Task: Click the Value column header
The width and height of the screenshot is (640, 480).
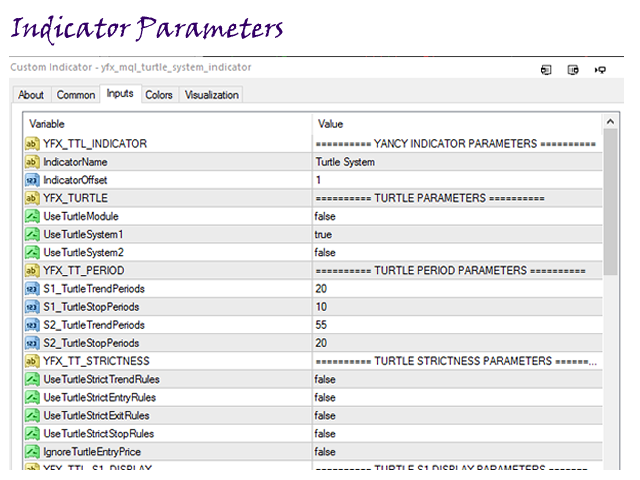Action: click(x=331, y=124)
